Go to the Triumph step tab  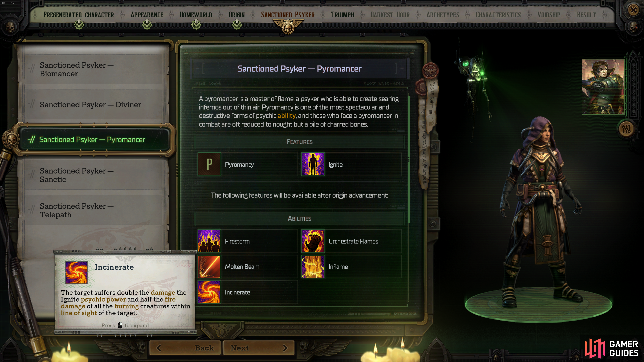pyautogui.click(x=342, y=15)
